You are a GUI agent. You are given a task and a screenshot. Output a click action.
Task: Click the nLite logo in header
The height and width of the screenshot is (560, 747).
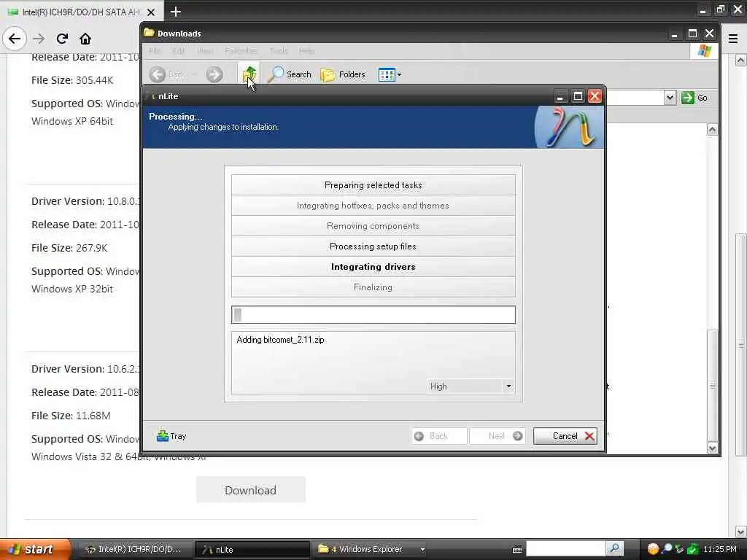point(569,127)
